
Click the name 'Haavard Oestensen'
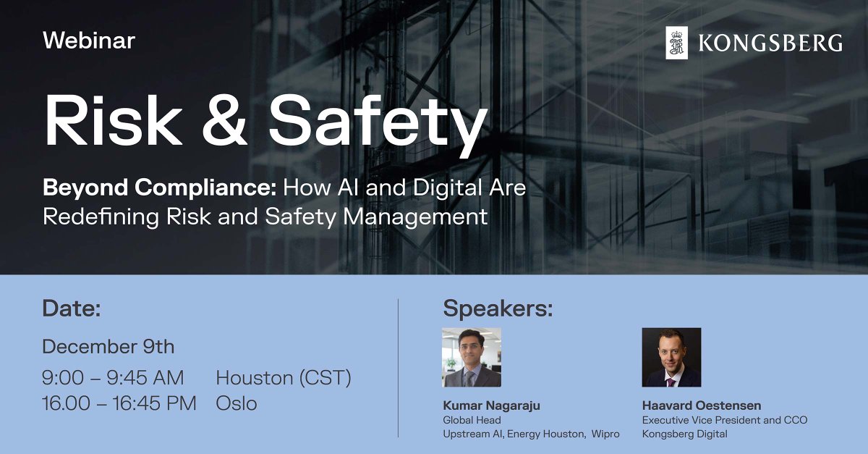(x=702, y=405)
